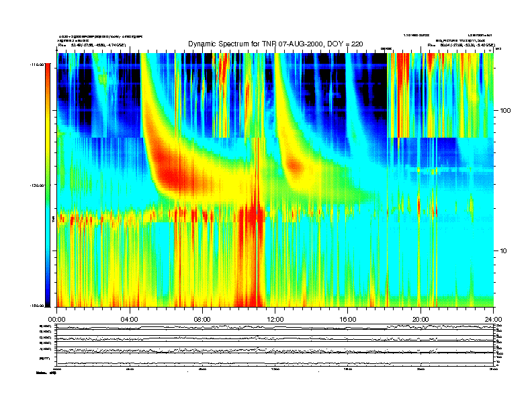The height and width of the screenshot is (411, 532).
Task: Click the "24:00" time axis label
Action: [493, 320]
